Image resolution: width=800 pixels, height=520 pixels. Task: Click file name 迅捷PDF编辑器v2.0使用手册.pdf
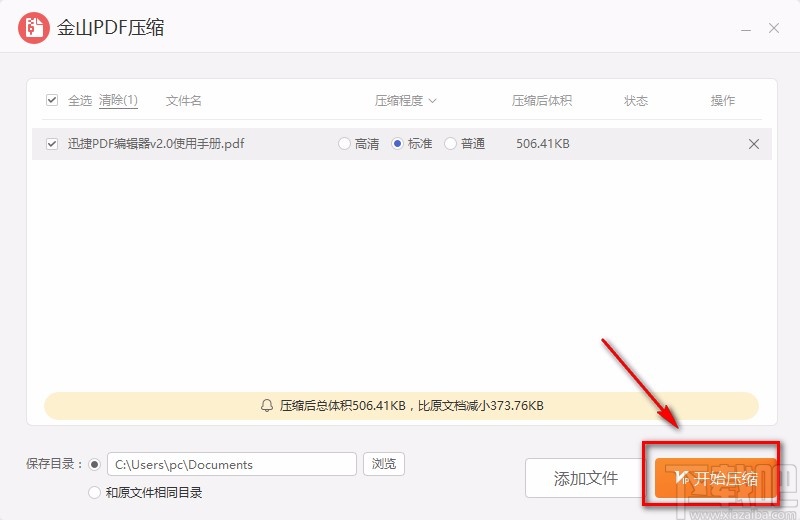coord(156,144)
